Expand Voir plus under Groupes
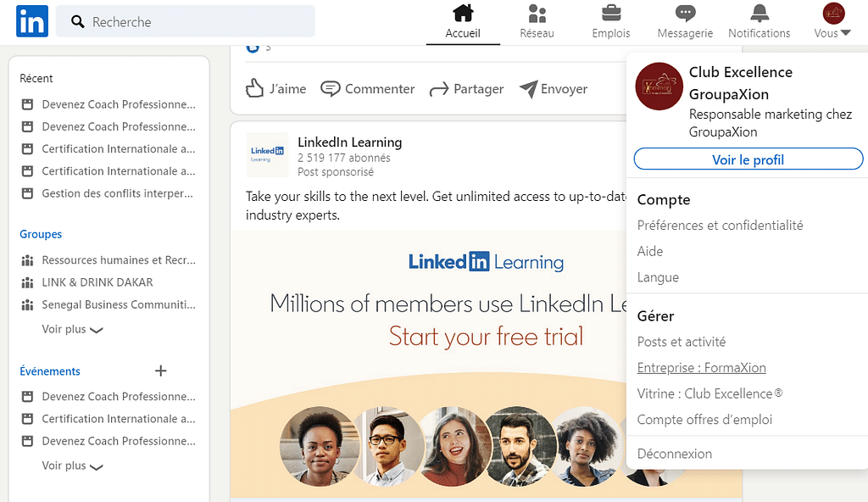The width and height of the screenshot is (868, 502). tap(73, 329)
